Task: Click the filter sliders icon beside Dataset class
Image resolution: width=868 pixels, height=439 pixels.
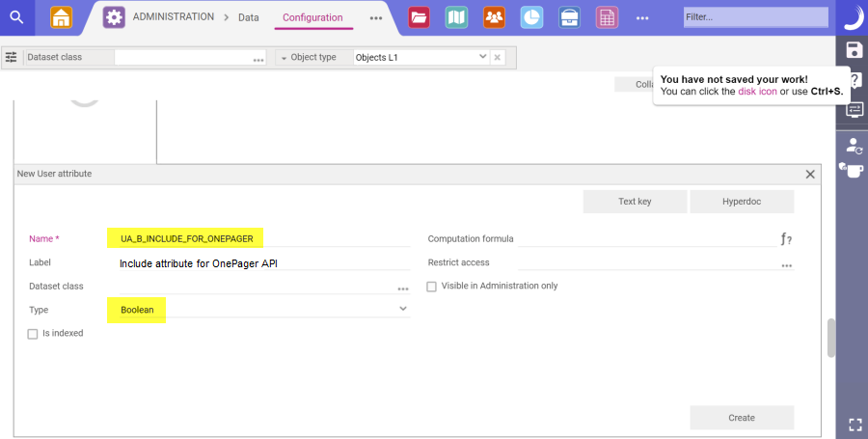Action: (11, 57)
